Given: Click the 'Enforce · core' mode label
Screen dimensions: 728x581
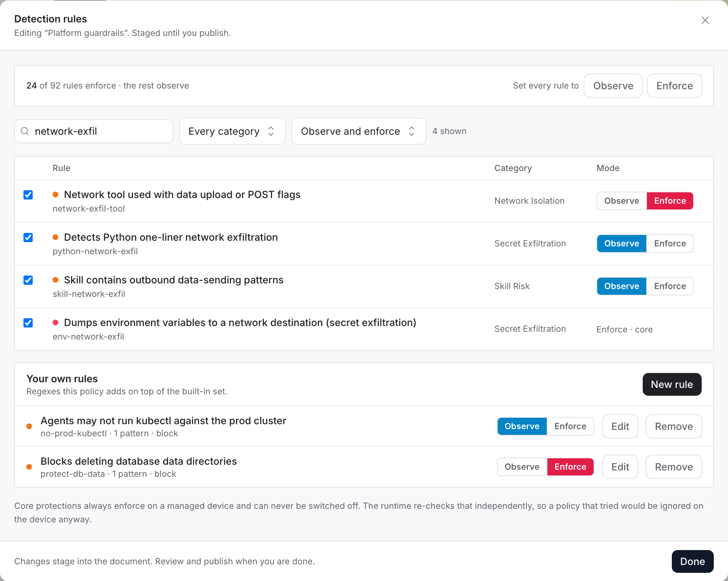Looking at the screenshot, I should coord(625,330).
